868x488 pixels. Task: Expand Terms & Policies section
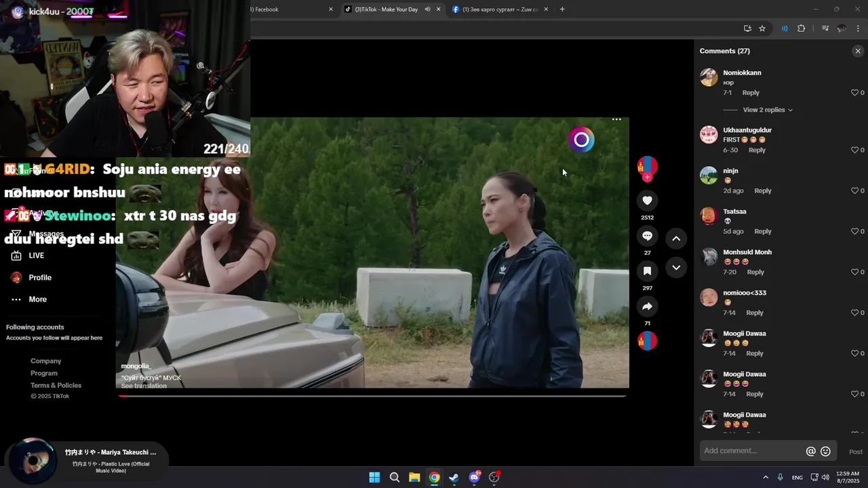point(56,386)
